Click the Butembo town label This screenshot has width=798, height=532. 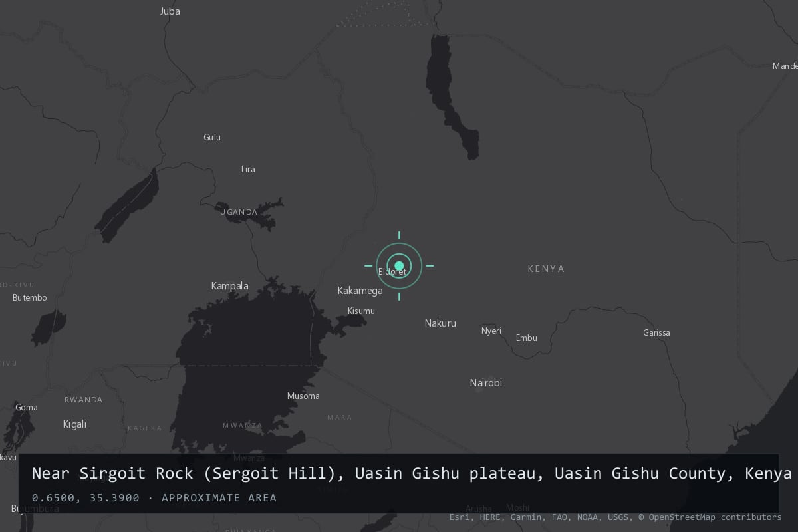pyautogui.click(x=30, y=298)
